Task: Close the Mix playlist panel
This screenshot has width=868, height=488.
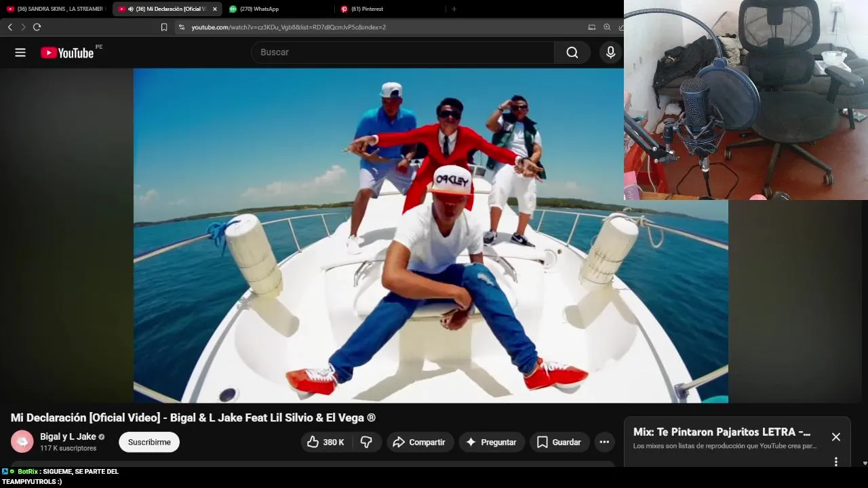Action: coord(835,437)
